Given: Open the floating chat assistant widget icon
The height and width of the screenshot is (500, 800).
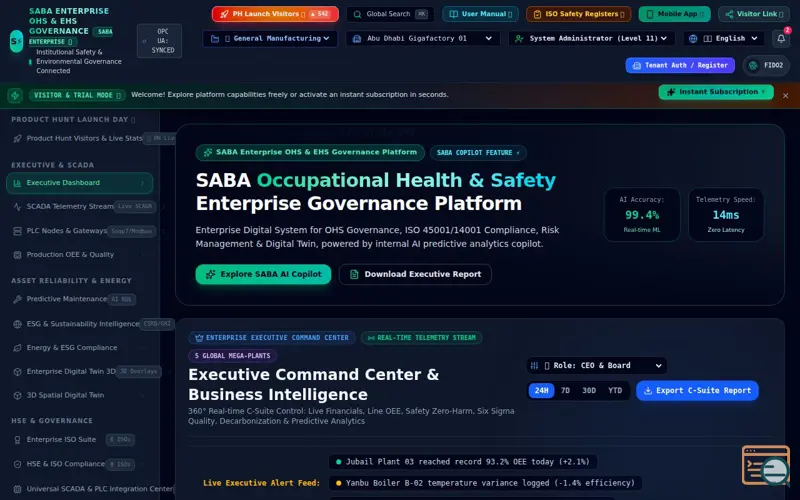Looking at the screenshot, I should point(766,466).
